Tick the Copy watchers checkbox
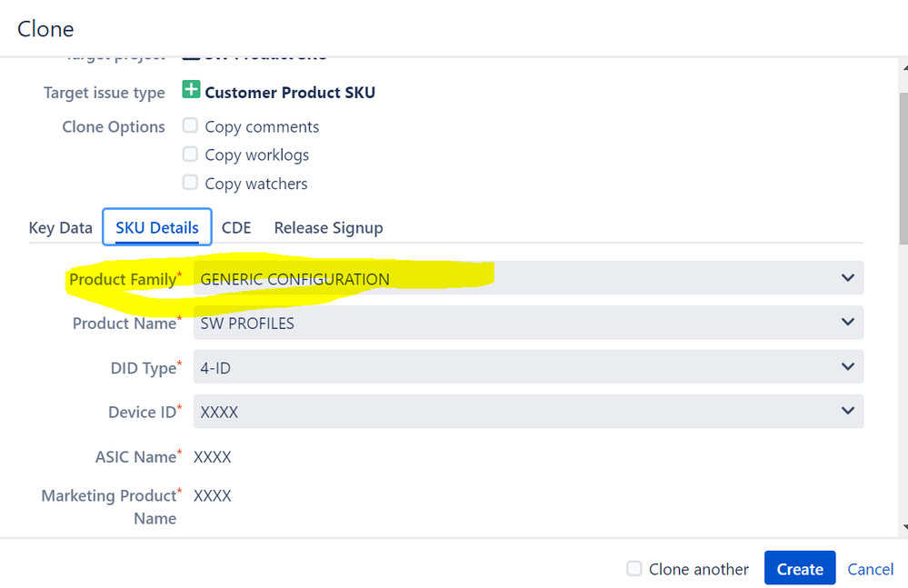 [x=190, y=183]
